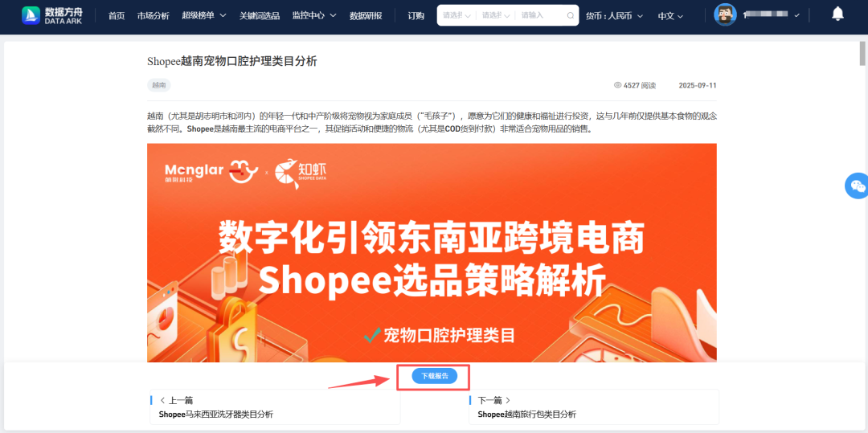The height and width of the screenshot is (433, 868).
Task: Expand the 监控中心 dropdown menu
Action: (x=314, y=15)
